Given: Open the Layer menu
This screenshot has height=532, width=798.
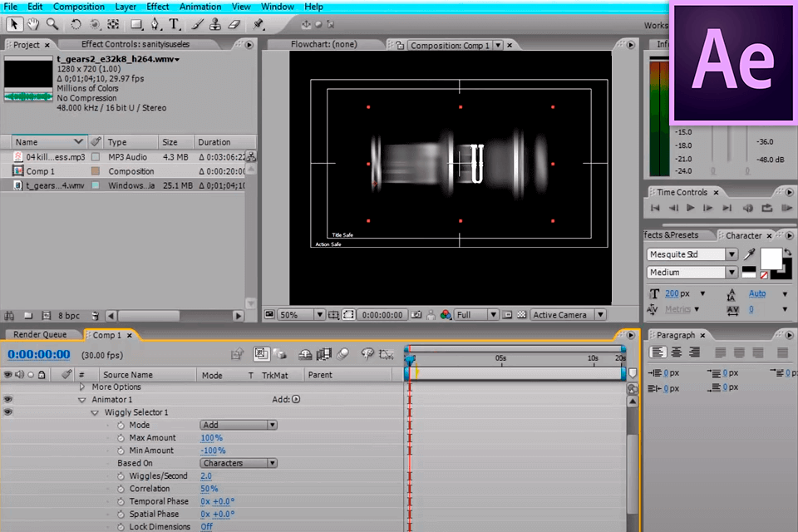Looking at the screenshot, I should click(x=126, y=7).
